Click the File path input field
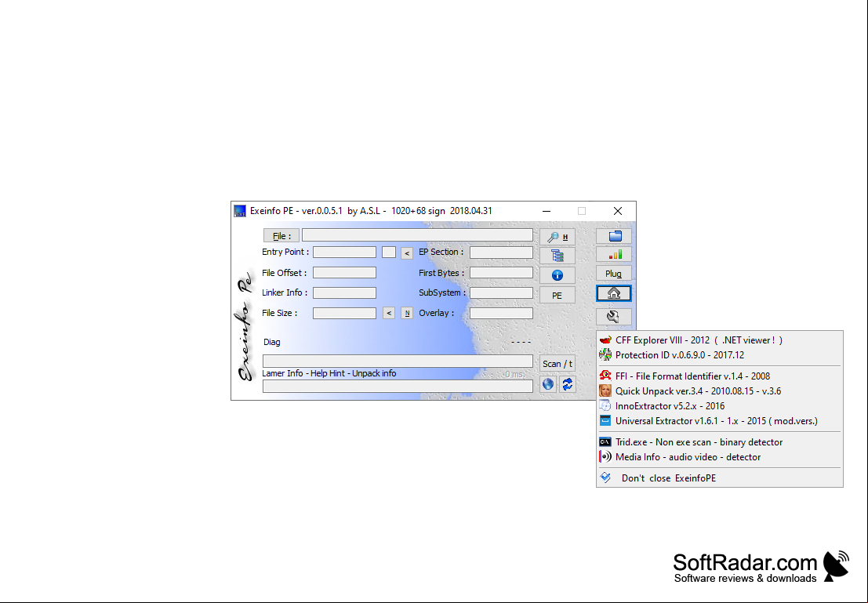Image resolution: width=868 pixels, height=603 pixels. (x=417, y=235)
